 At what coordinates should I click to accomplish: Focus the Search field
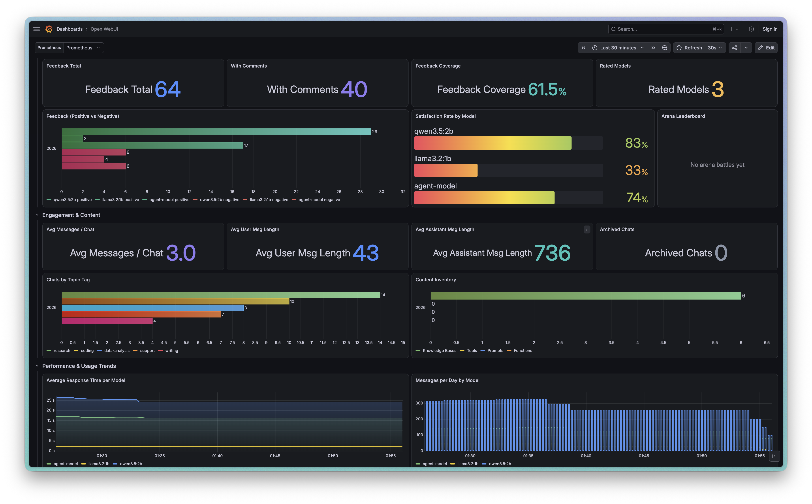[666, 29]
